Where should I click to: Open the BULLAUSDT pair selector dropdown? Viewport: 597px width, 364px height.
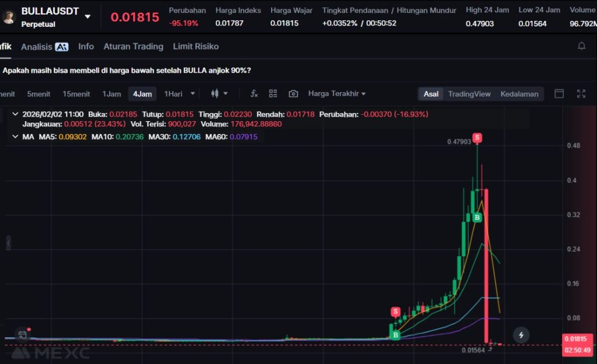coord(87,16)
